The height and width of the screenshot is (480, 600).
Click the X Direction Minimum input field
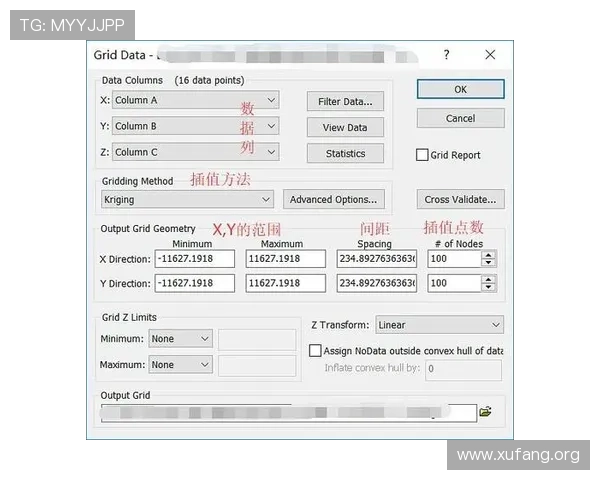(195, 258)
